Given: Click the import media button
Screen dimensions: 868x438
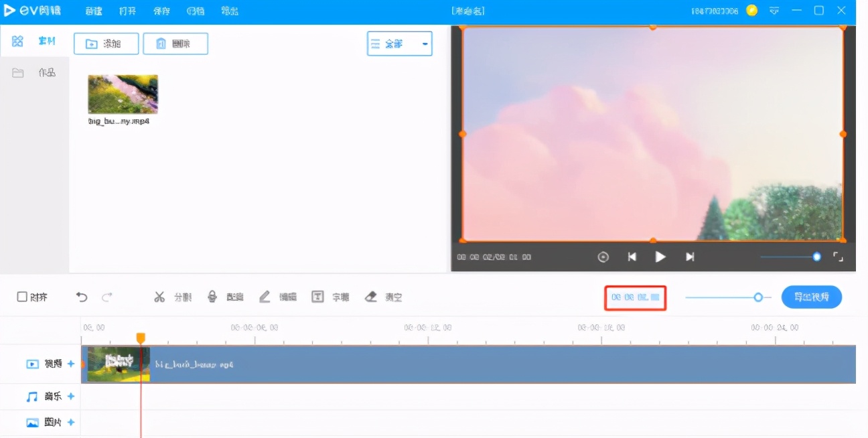Looking at the screenshot, I should pos(106,43).
